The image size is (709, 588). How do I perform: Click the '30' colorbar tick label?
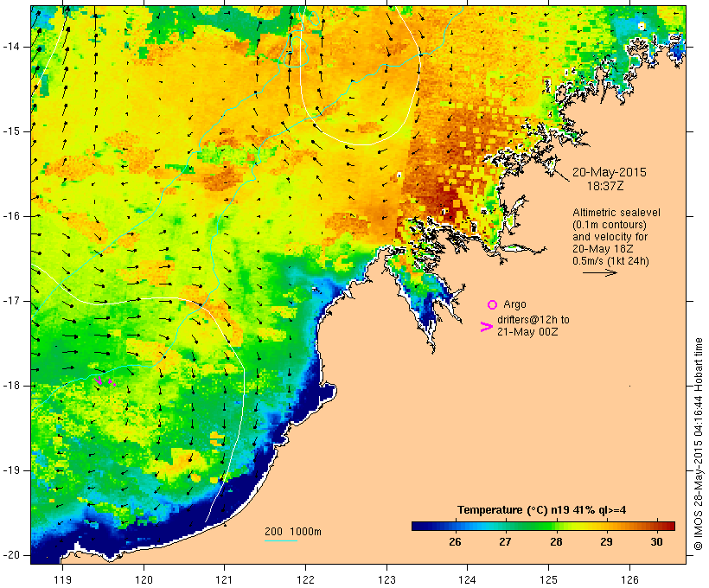point(656,542)
